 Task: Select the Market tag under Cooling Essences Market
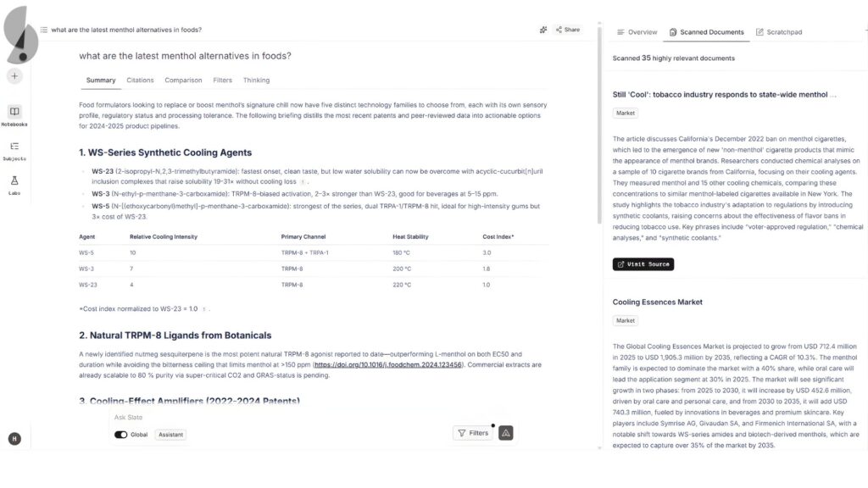click(625, 320)
